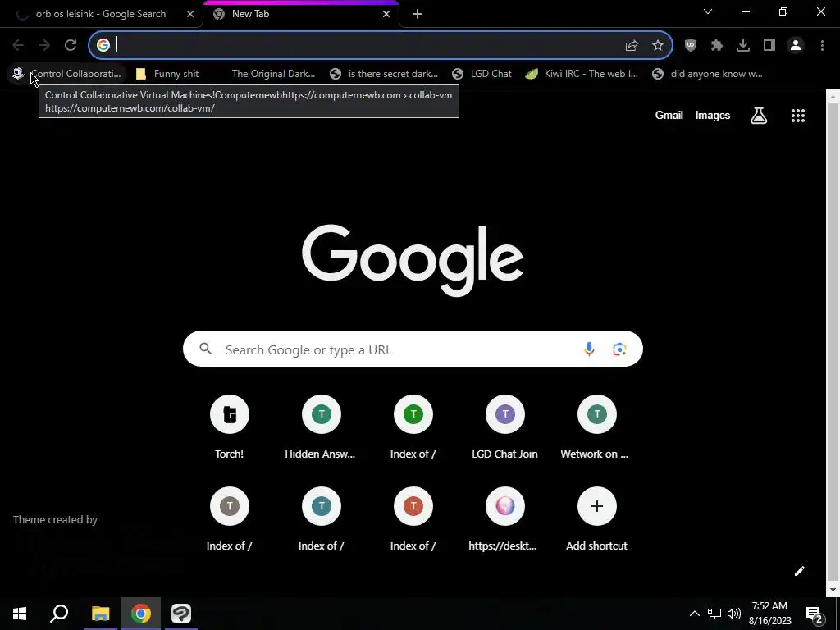Viewport: 840px width, 630px height.
Task: Start voice search with microphone icon
Action: click(589, 349)
